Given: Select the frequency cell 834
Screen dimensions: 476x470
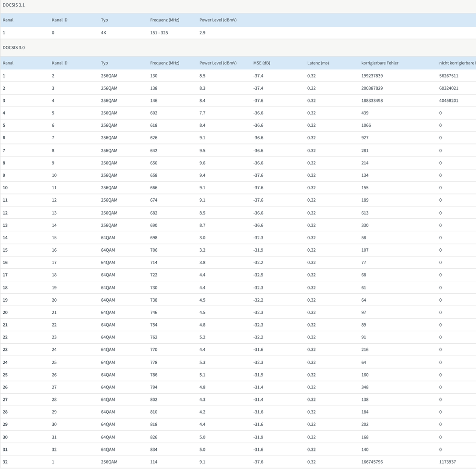Looking at the screenshot, I should (154, 450).
